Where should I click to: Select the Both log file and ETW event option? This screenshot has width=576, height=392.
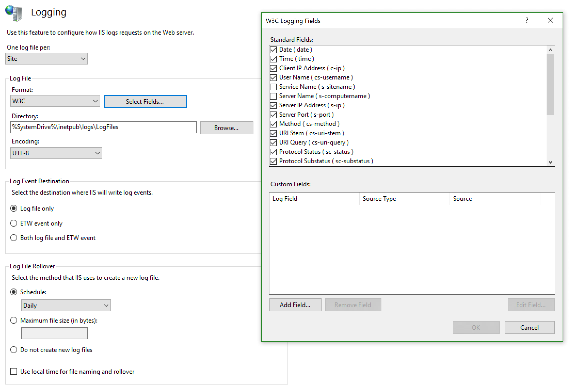pos(14,238)
